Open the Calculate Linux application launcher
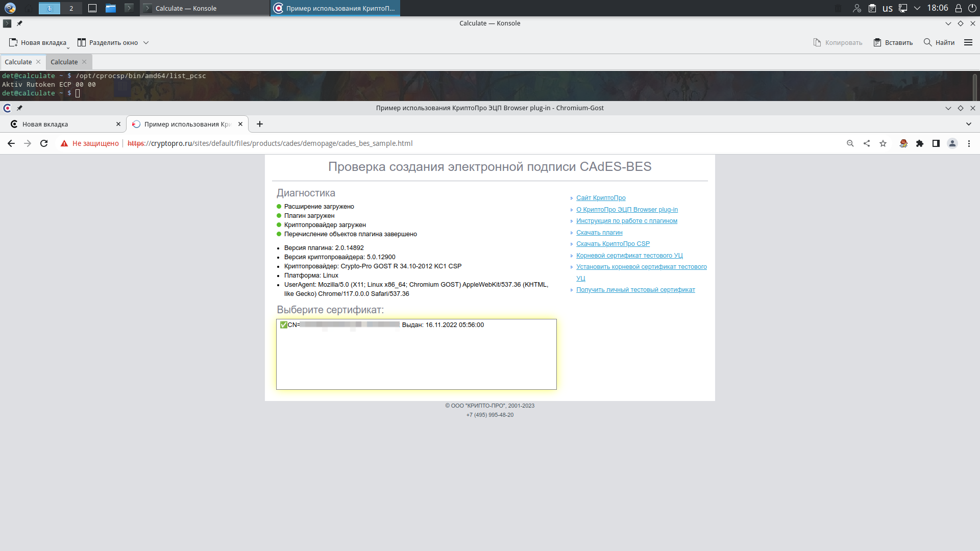 pos(10,8)
